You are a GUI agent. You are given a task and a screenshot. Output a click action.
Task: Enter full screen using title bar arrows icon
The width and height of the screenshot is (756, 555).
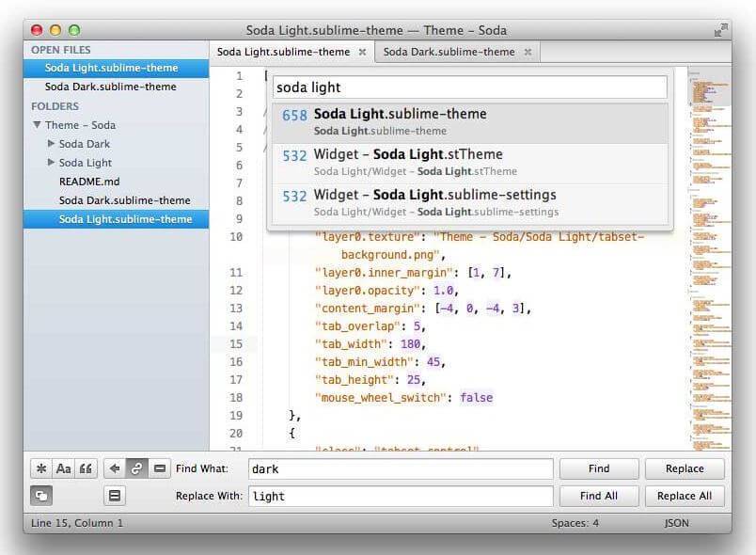(721, 30)
